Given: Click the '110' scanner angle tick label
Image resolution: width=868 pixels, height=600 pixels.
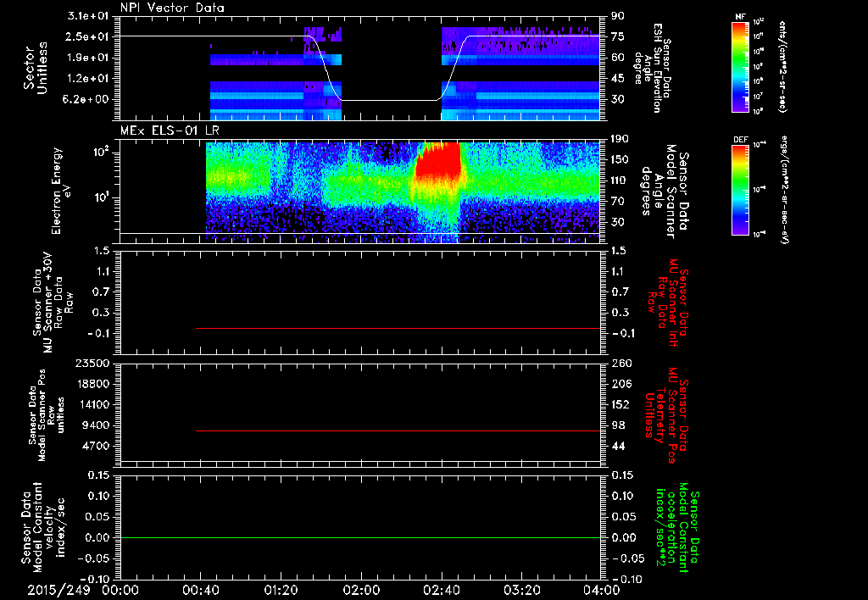Looking at the screenshot, I should [620, 181].
